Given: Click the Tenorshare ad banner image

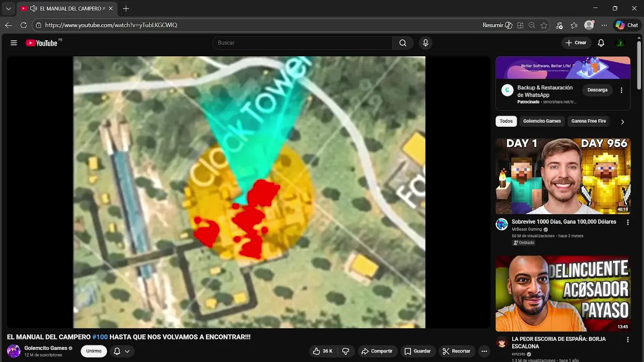Looking at the screenshot, I should tap(563, 67).
